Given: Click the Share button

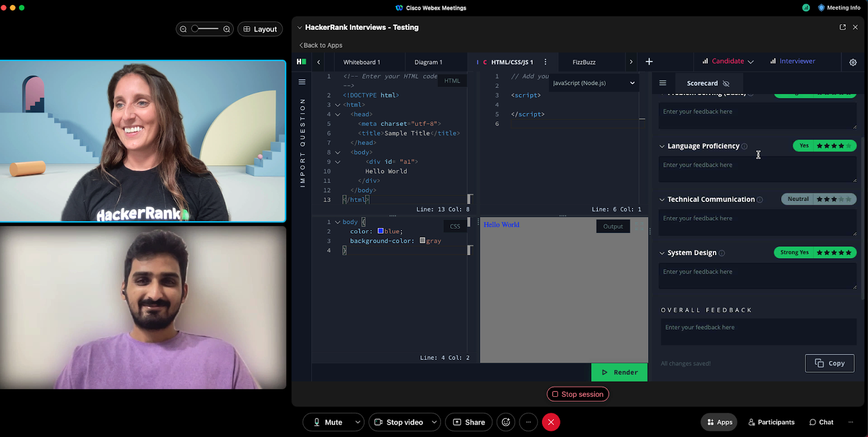Looking at the screenshot, I should click(x=469, y=422).
